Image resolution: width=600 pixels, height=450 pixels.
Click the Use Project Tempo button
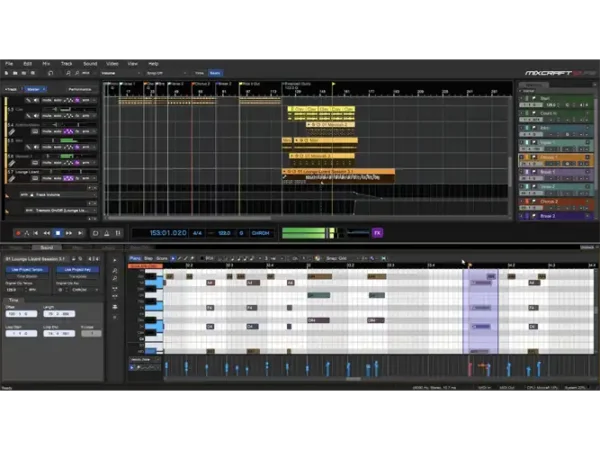tap(27, 270)
